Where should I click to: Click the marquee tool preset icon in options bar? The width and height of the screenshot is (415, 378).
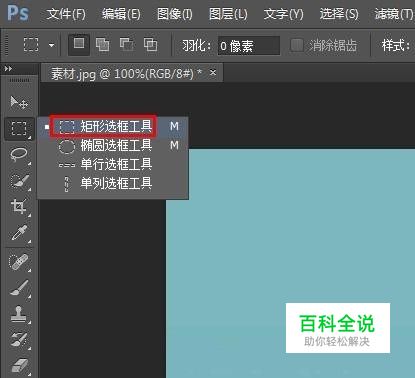tap(31, 44)
